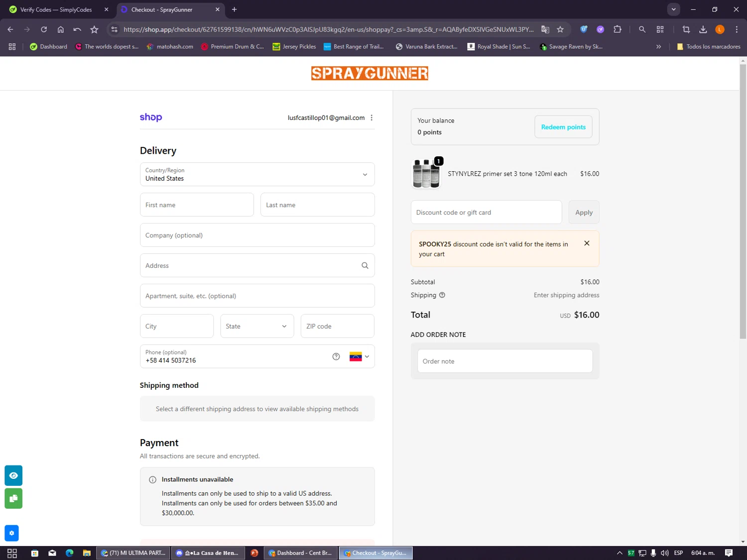
Task: Open the downloads icon in toolbar
Action: [x=703, y=29]
